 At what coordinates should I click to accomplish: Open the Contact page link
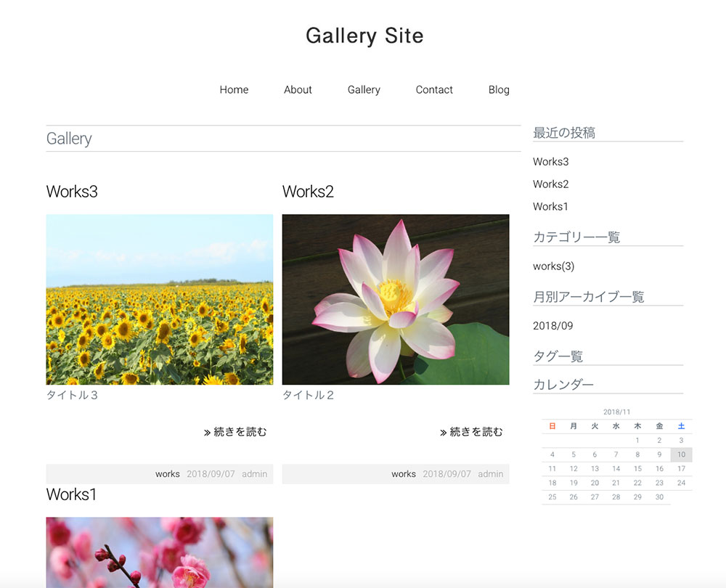click(434, 90)
